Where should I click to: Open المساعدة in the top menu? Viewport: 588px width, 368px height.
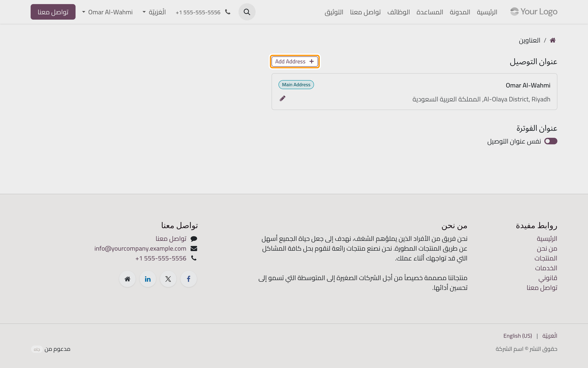430,12
